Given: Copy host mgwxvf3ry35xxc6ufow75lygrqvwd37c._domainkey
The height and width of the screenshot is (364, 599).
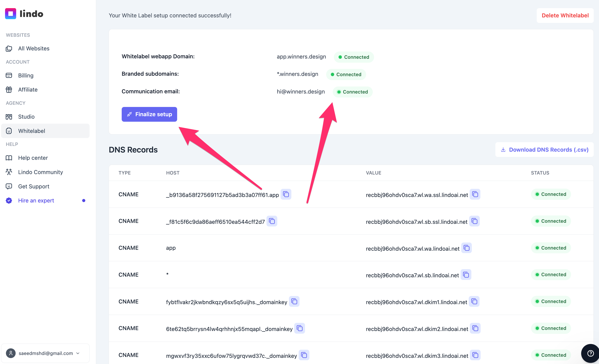Looking at the screenshot, I should 304,355.
